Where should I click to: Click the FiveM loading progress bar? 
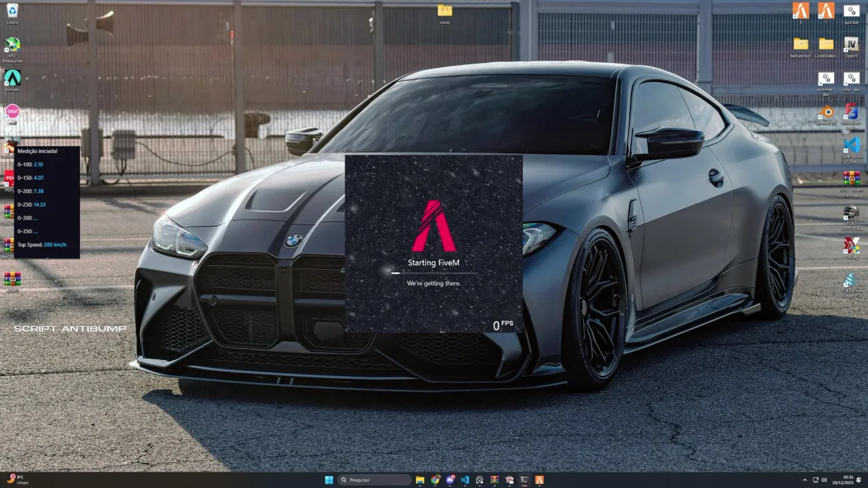pyautogui.click(x=434, y=273)
